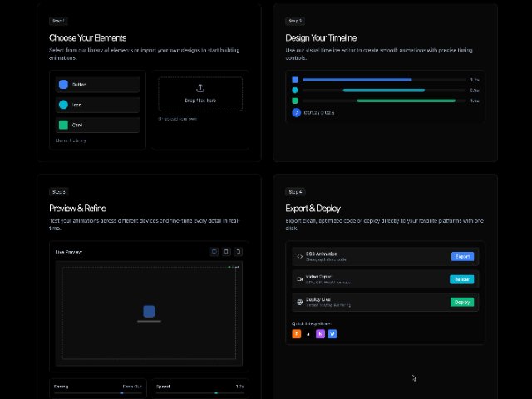Viewport: 532px width, 399px height.
Task: Select the cyan Icon element circle
Action: tap(63, 105)
